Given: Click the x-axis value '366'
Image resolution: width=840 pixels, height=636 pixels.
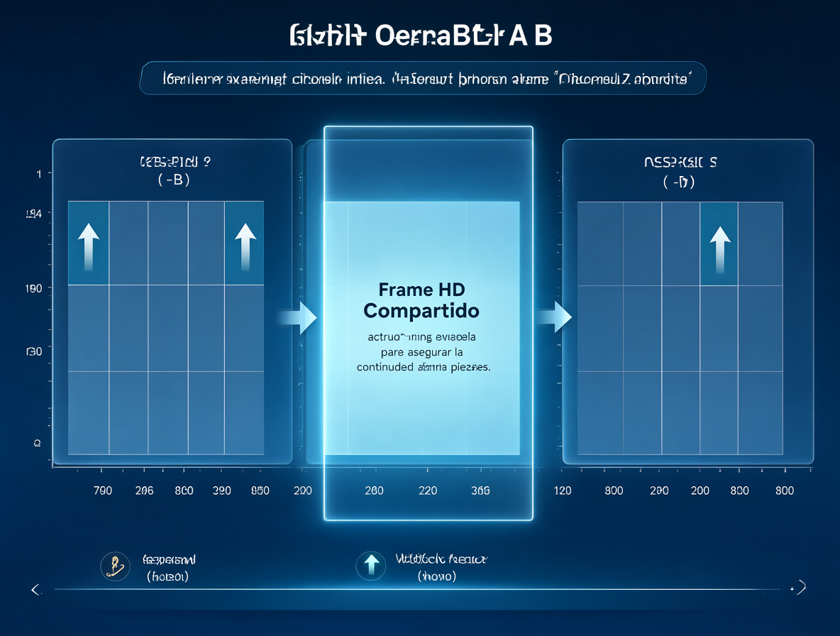Looking at the screenshot, I should pos(480,490).
